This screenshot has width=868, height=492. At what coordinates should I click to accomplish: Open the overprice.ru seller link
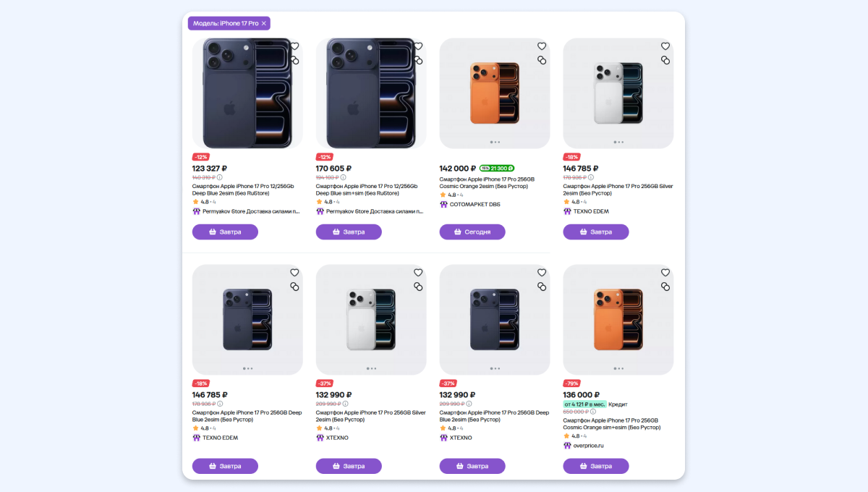(588, 446)
